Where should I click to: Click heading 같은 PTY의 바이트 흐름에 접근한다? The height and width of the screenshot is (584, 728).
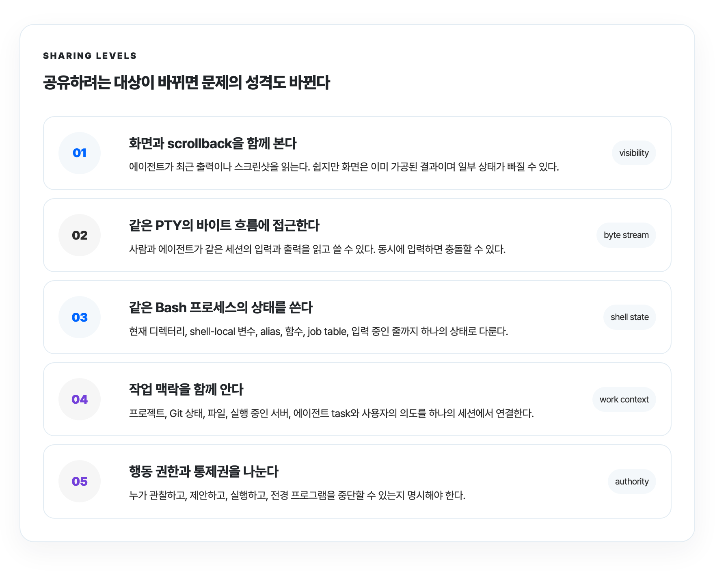(224, 225)
